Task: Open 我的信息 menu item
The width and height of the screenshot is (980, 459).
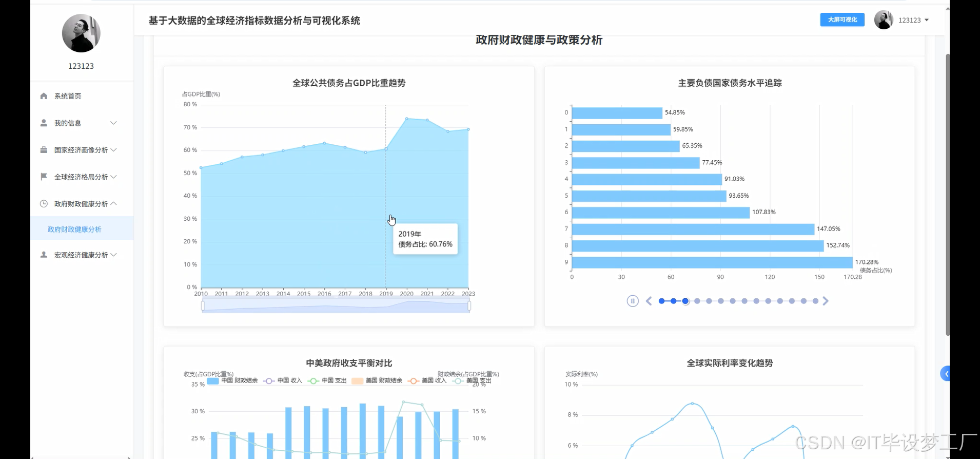Action: pyautogui.click(x=82, y=123)
